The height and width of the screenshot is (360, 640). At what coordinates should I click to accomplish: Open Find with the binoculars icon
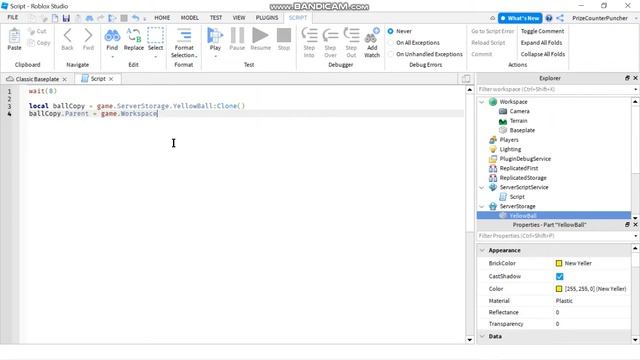tap(112, 36)
